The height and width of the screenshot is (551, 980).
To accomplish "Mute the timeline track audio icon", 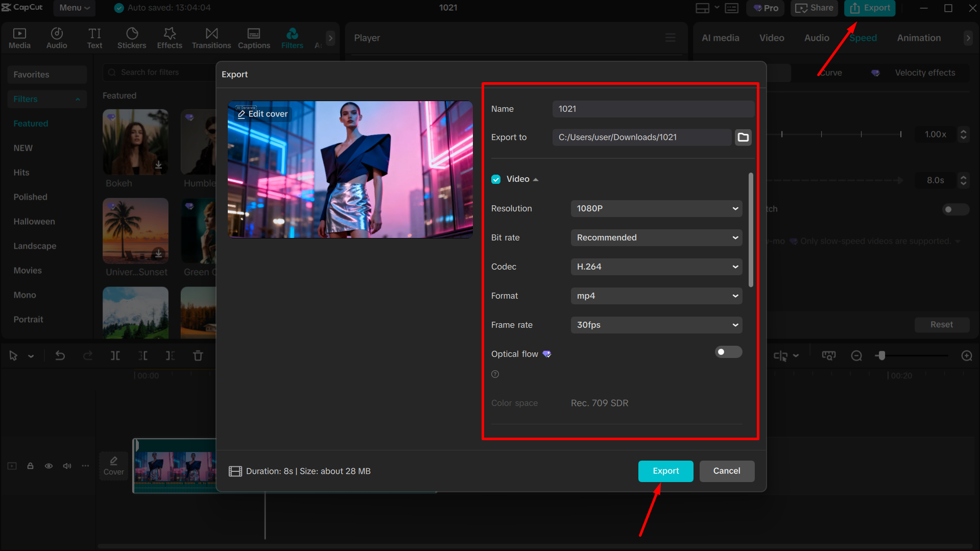I will click(x=67, y=466).
